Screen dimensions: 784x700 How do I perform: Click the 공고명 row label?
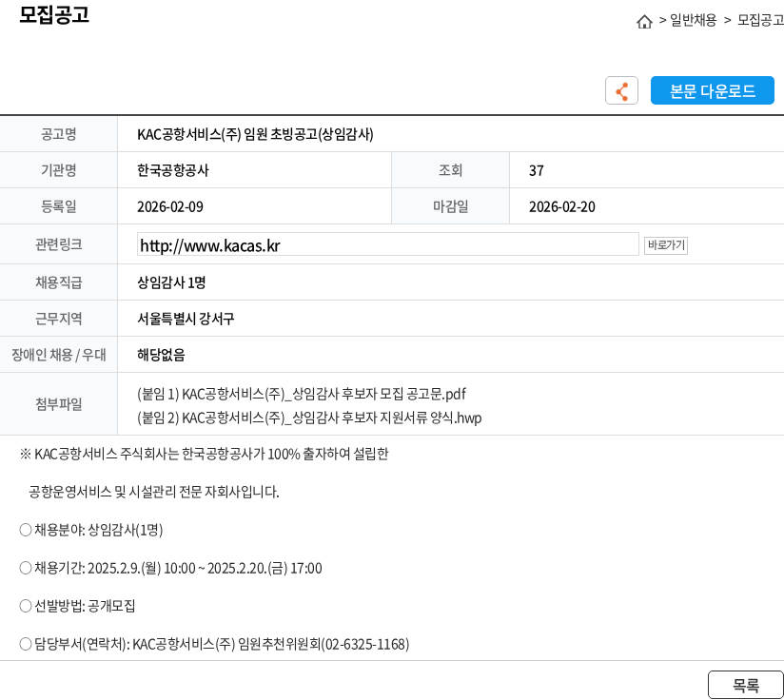coord(58,134)
